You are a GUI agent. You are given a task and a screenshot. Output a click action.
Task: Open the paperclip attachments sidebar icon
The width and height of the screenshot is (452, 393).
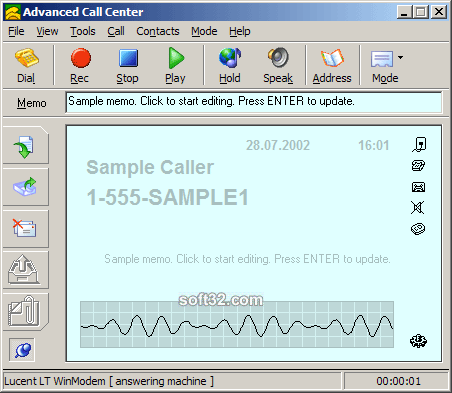tap(24, 311)
